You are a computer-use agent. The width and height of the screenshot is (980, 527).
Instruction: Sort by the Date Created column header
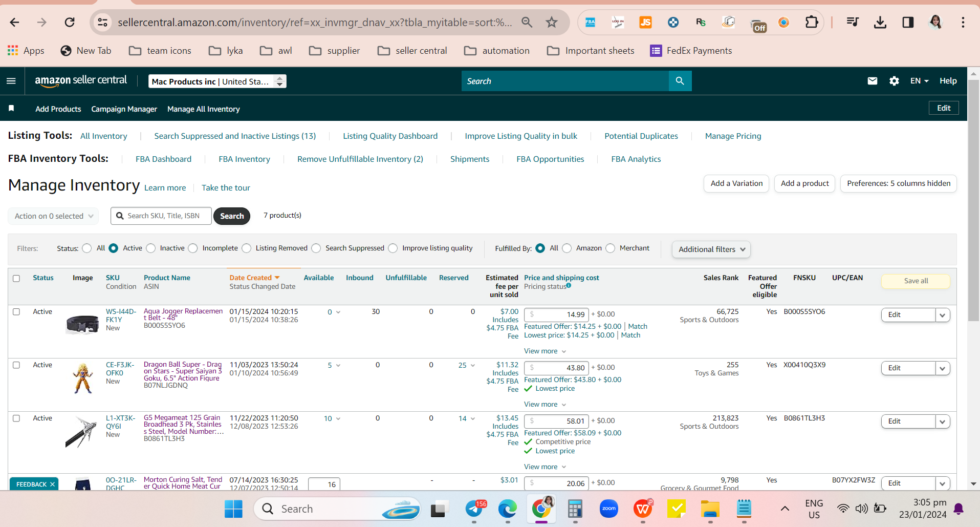pyautogui.click(x=254, y=278)
